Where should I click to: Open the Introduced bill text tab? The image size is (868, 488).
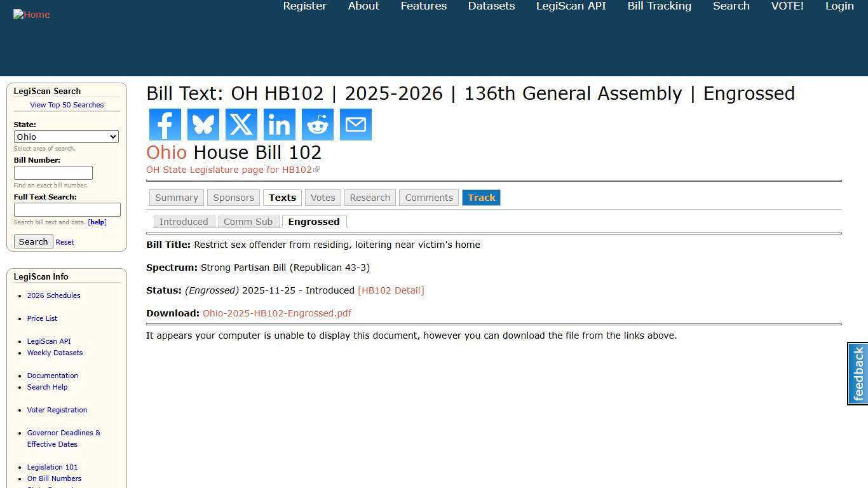[184, 221]
